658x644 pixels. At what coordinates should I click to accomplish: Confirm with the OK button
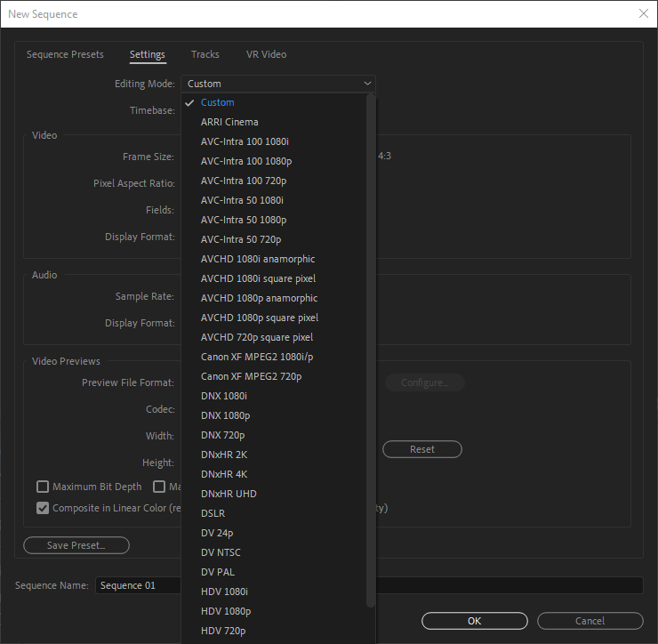tap(475, 621)
